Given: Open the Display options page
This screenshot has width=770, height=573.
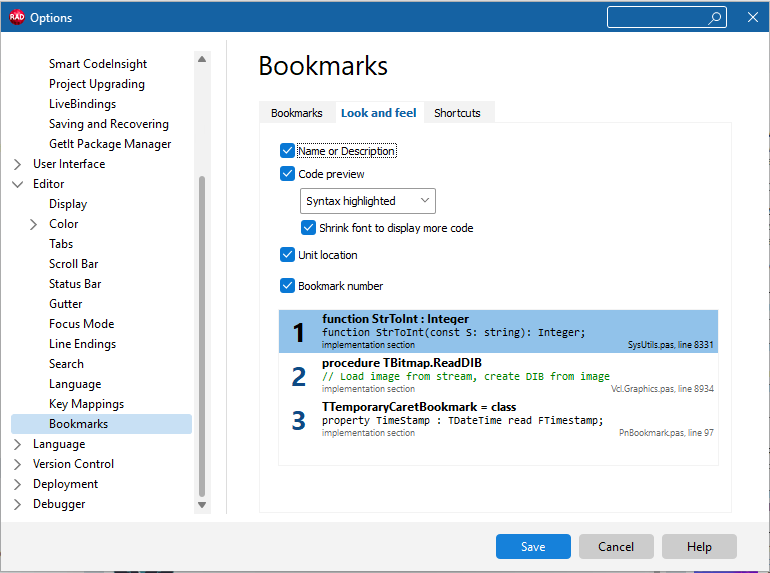Looking at the screenshot, I should [x=68, y=204].
